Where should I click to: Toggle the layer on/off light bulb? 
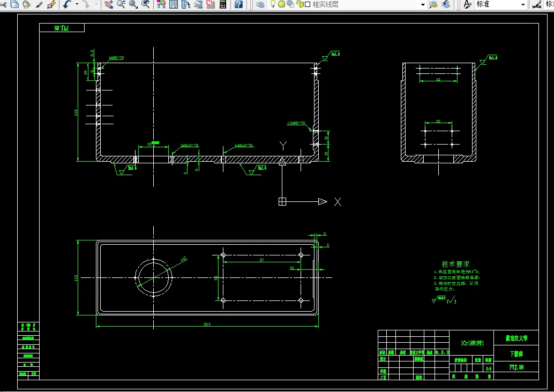[x=273, y=4]
